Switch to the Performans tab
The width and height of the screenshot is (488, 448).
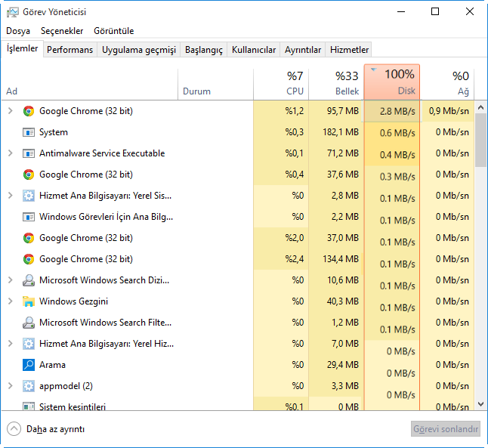click(x=69, y=50)
